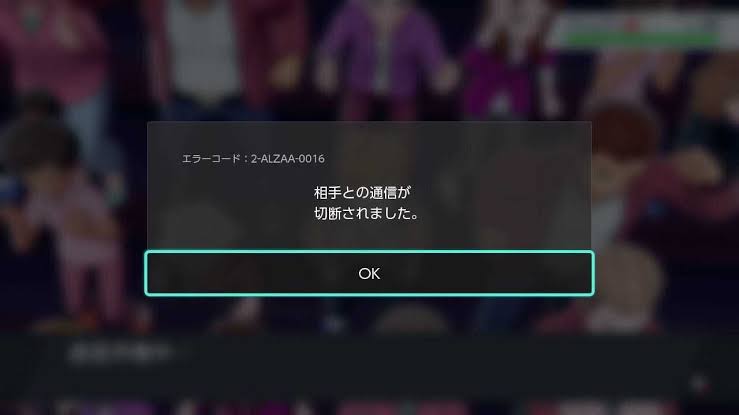Click the 切断されました message line

[366, 213]
